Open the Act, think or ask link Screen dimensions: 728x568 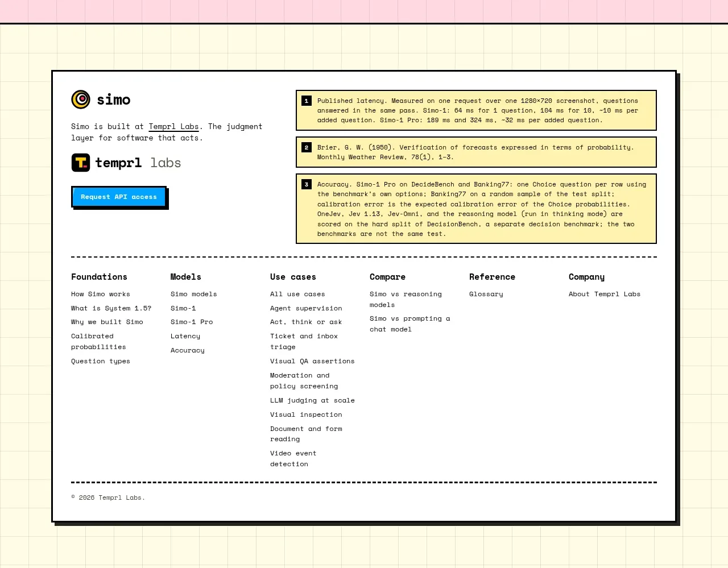tap(306, 322)
